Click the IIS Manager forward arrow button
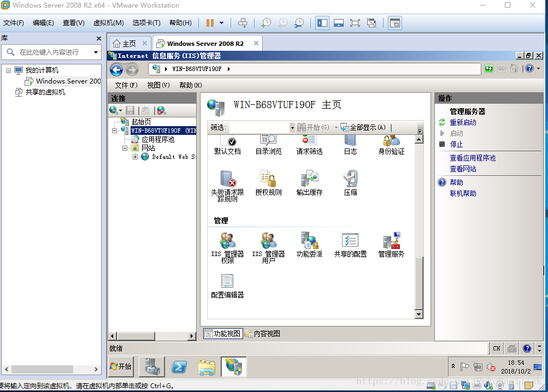 pyautogui.click(x=132, y=69)
